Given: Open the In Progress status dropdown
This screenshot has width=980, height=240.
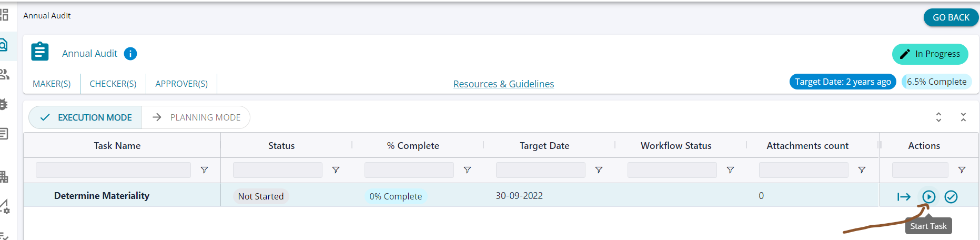Looking at the screenshot, I should point(930,54).
